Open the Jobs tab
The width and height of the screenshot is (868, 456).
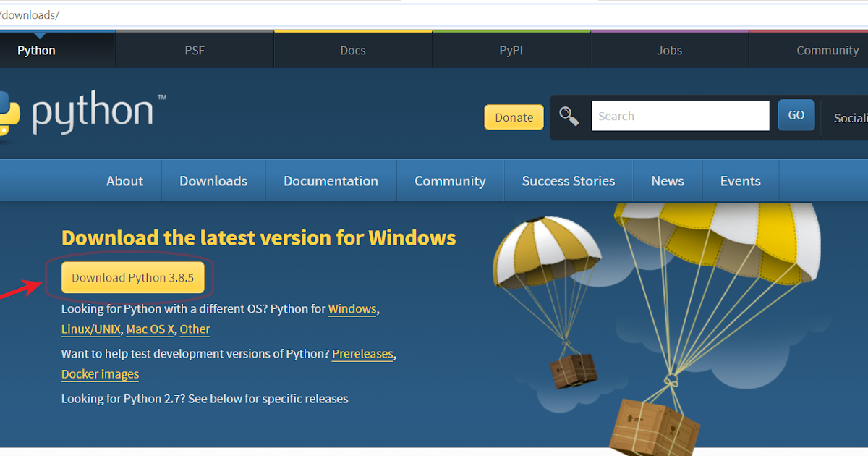coord(669,49)
